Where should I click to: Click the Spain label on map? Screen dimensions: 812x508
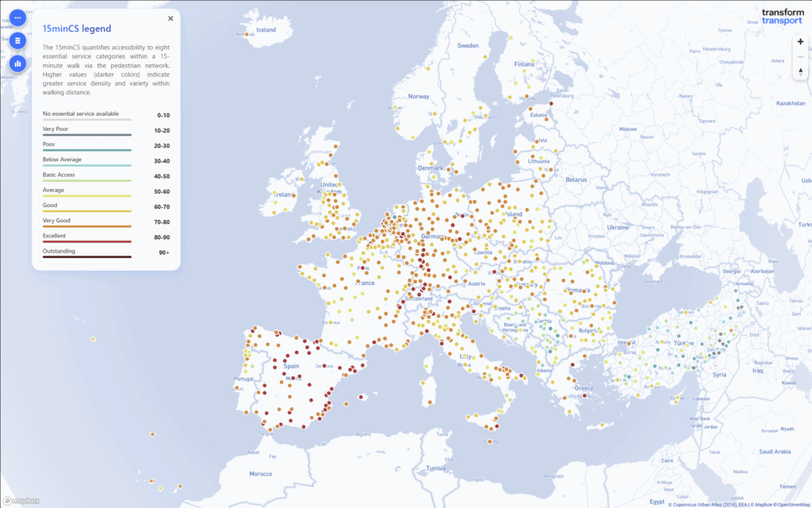(x=290, y=366)
